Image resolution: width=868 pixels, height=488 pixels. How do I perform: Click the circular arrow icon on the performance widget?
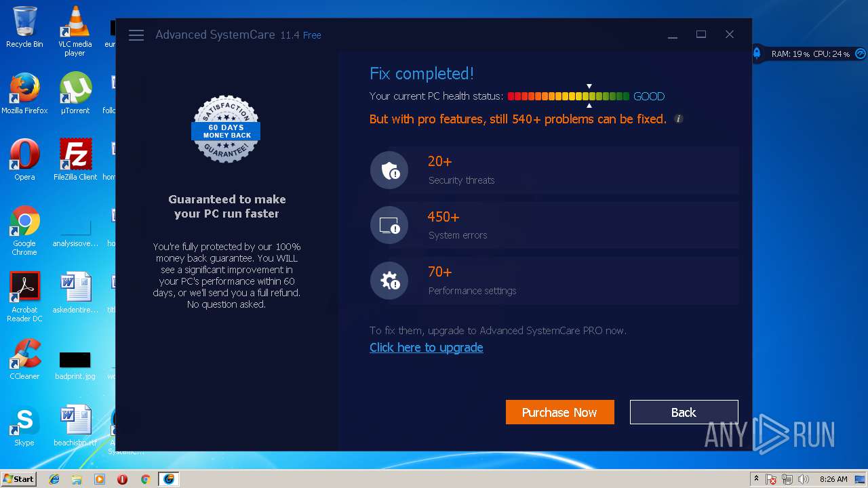coord(861,54)
